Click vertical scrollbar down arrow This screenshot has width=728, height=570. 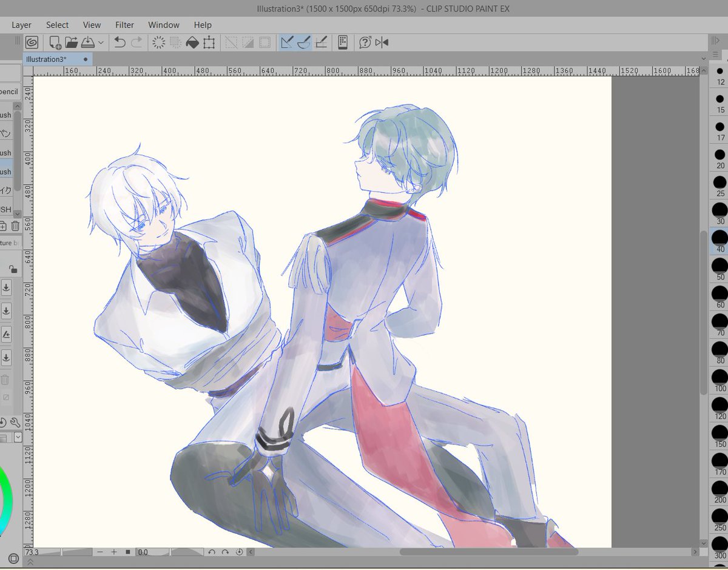click(704, 543)
